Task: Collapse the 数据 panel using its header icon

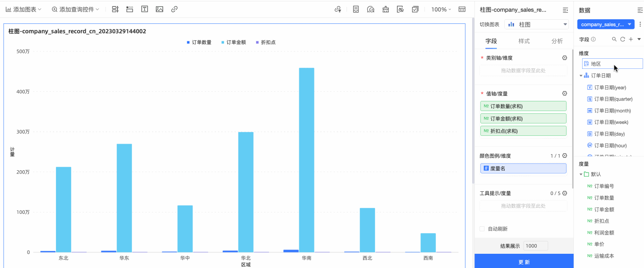Action: click(x=640, y=10)
